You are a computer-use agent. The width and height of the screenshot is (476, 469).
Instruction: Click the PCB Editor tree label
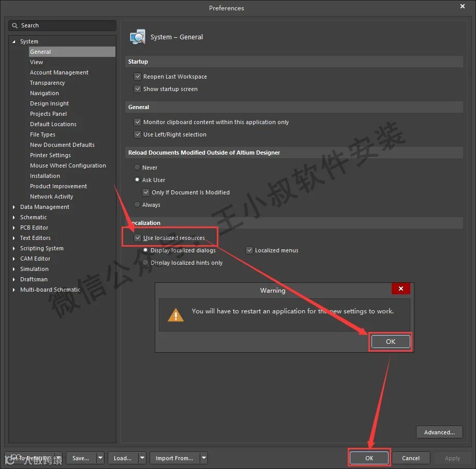(x=34, y=228)
